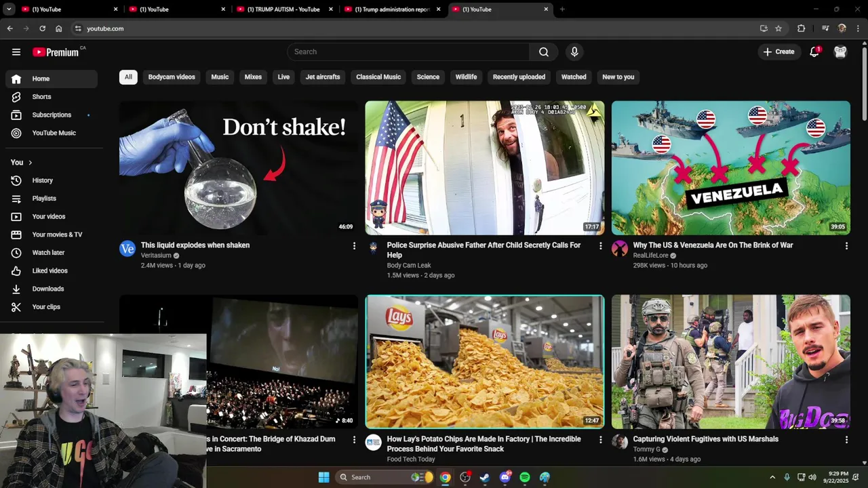Image resolution: width=868 pixels, height=488 pixels.
Task: Click the YouTube search input field
Action: tap(408, 52)
